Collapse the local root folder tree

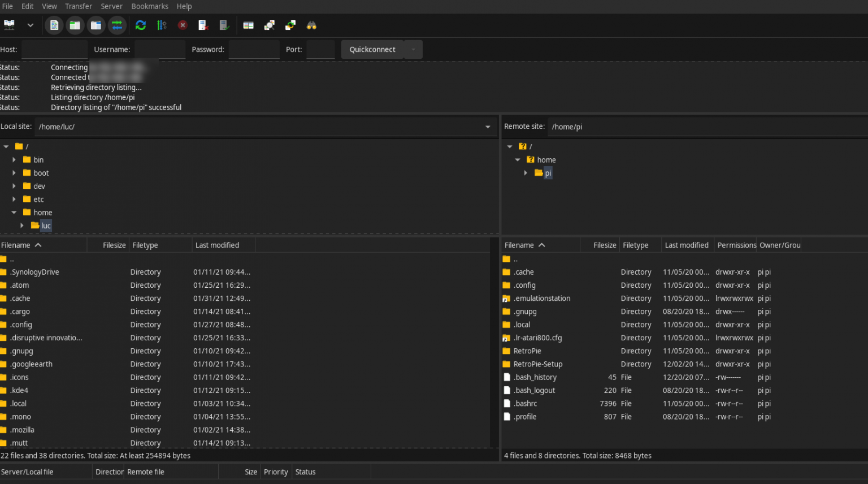tap(6, 146)
